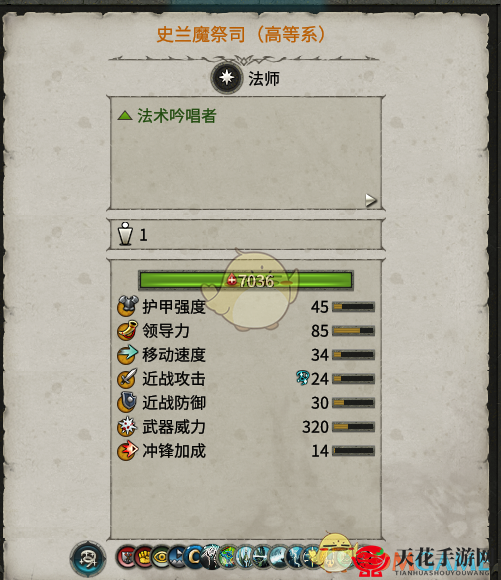The width and height of the screenshot is (501, 580).
Task: Click the horn icon beside 领导力
Action: click(x=128, y=330)
